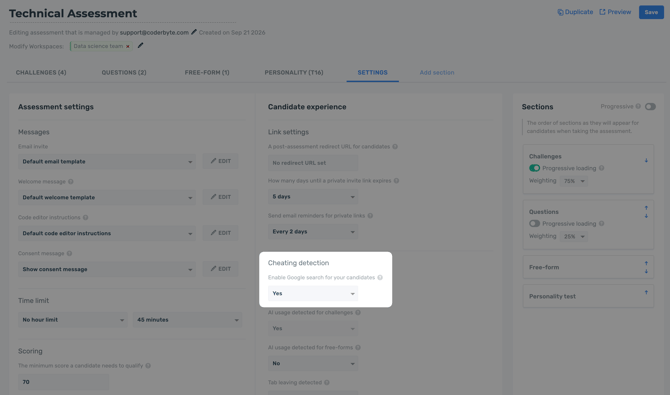Screen dimensions: 670x395
Task: Show help for minimum qualifying score
Action: tap(148, 366)
